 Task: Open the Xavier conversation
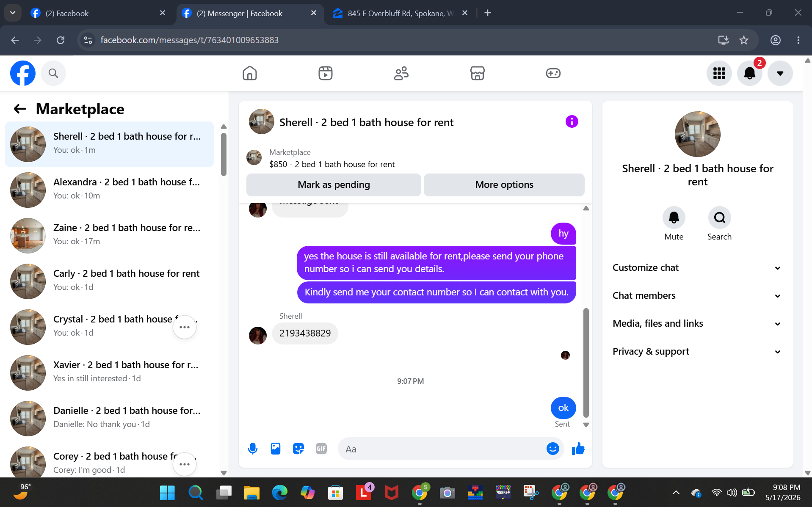tap(109, 373)
